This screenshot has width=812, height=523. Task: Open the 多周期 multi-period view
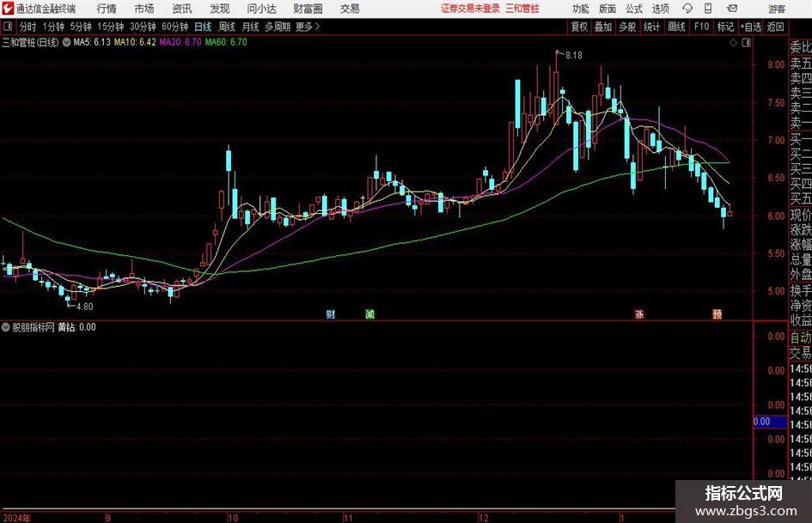point(277,27)
